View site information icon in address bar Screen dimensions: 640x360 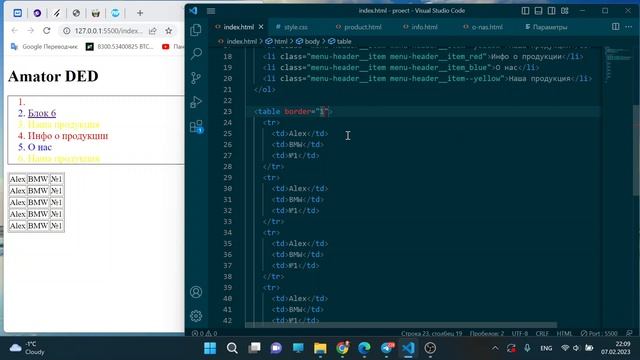[67, 31]
